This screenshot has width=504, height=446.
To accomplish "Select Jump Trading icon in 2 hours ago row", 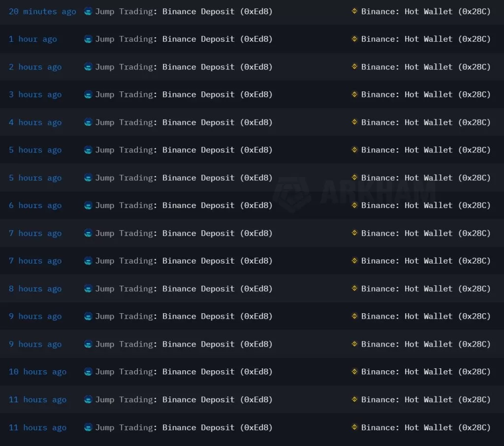I will coord(88,67).
